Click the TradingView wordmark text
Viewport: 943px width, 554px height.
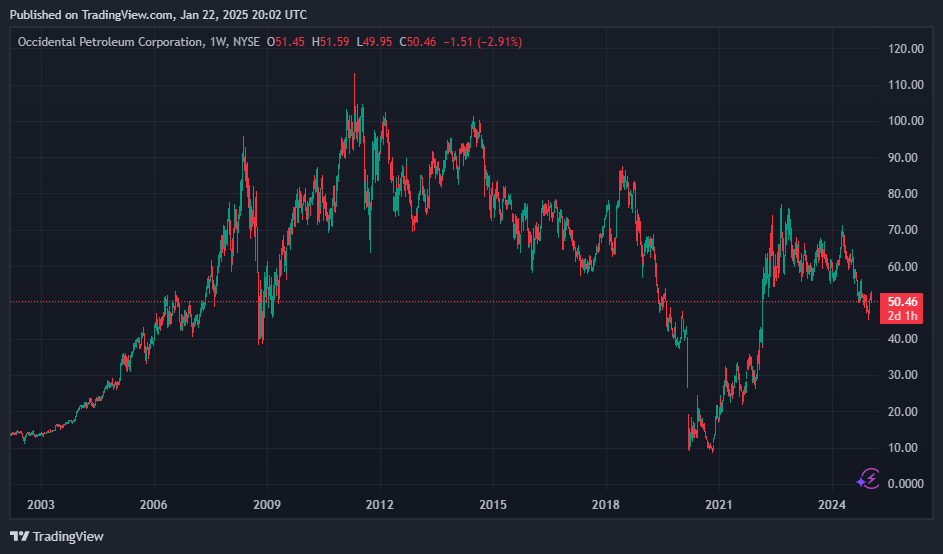pyautogui.click(x=68, y=536)
